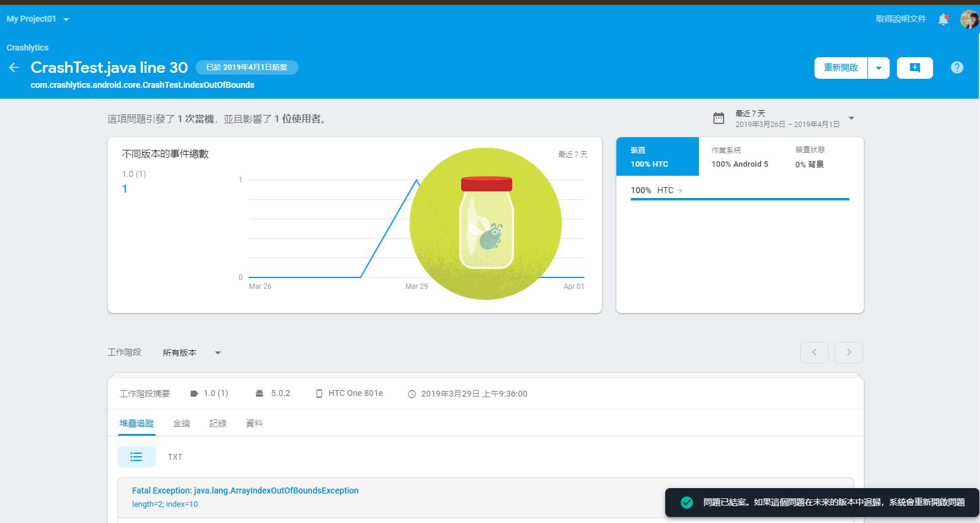Image resolution: width=980 pixels, height=523 pixels.
Task: Go to the previous session arrow
Action: point(814,352)
